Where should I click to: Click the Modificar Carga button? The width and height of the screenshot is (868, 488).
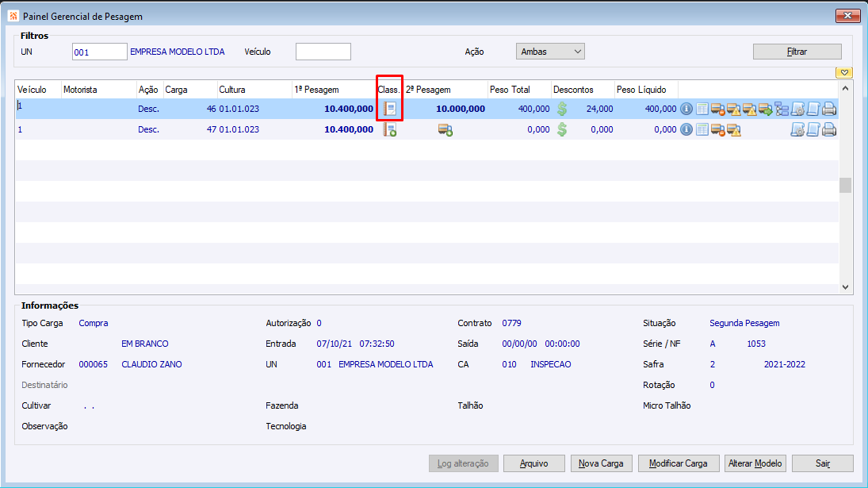[x=678, y=463]
